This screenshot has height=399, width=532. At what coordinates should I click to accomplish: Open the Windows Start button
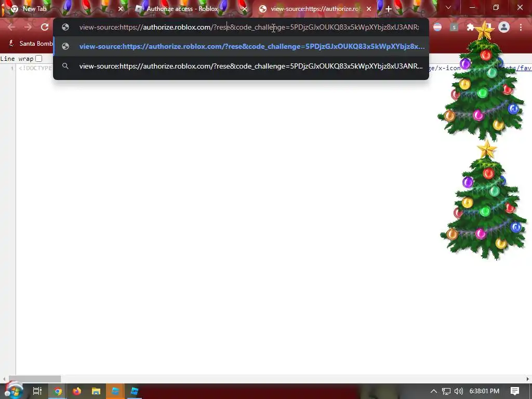14,391
